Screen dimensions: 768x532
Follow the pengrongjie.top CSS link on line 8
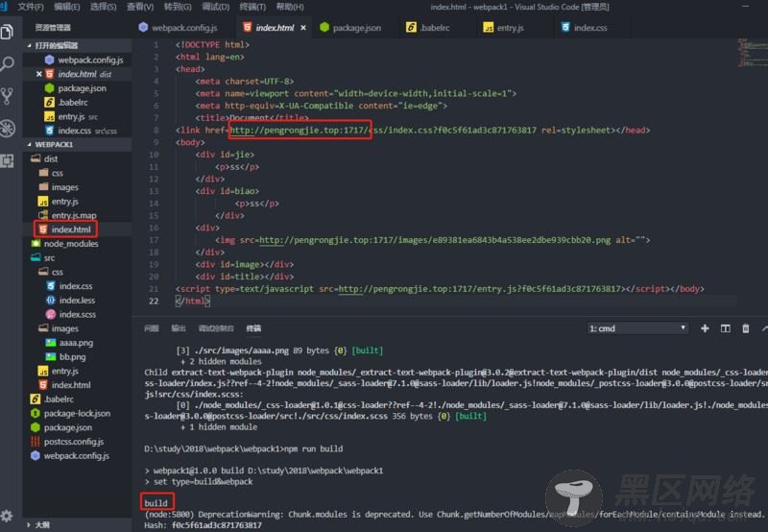[x=382, y=131]
